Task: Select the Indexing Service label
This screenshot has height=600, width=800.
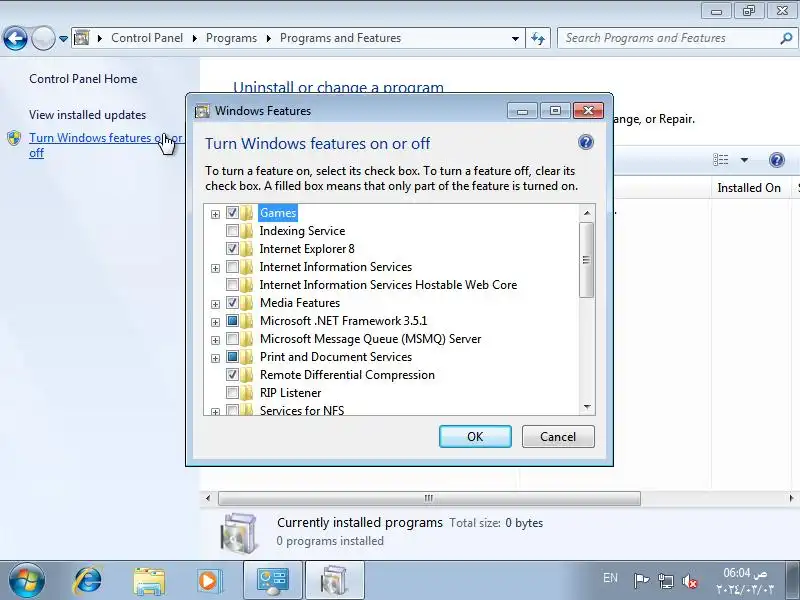Action: (302, 231)
